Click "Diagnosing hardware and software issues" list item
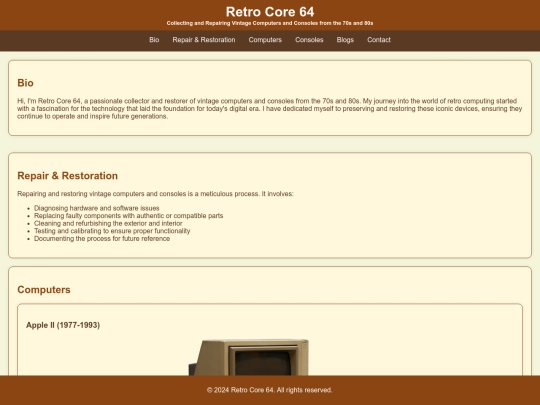Viewport: 540px width, 405px height. [x=97, y=208]
